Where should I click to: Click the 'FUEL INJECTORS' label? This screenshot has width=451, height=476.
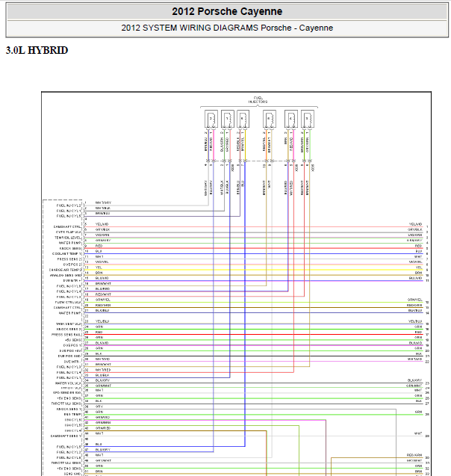pos(258,100)
